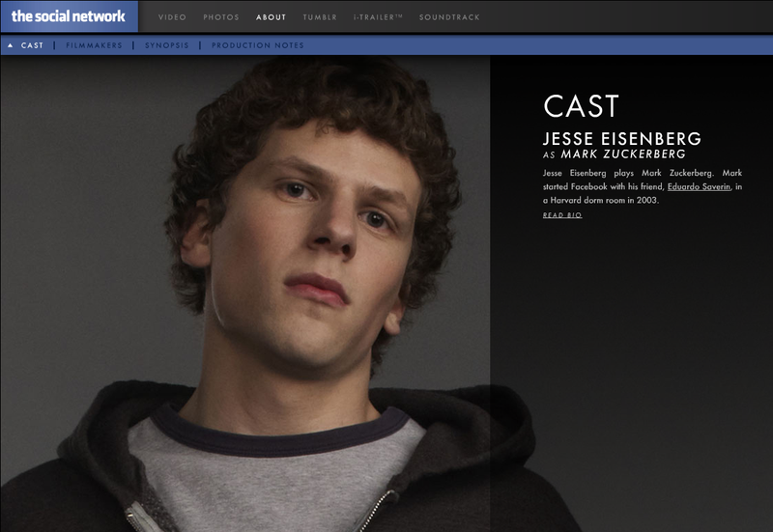Follow the Eduardo Saverin link

pyautogui.click(x=699, y=186)
